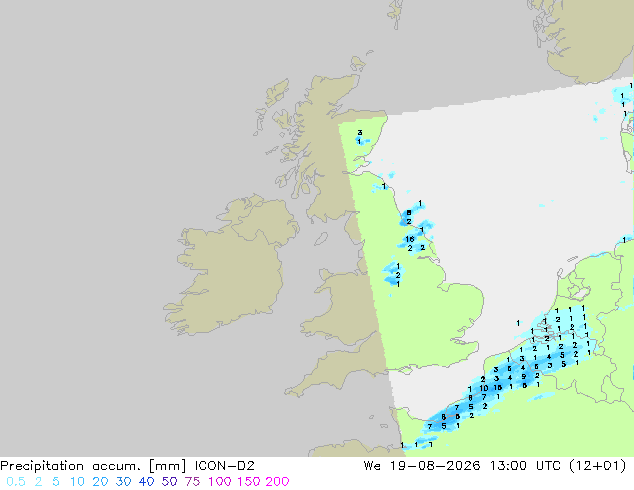The image size is (634, 490).
Task: Select the 5 mm legend value
Action: pos(56,482)
